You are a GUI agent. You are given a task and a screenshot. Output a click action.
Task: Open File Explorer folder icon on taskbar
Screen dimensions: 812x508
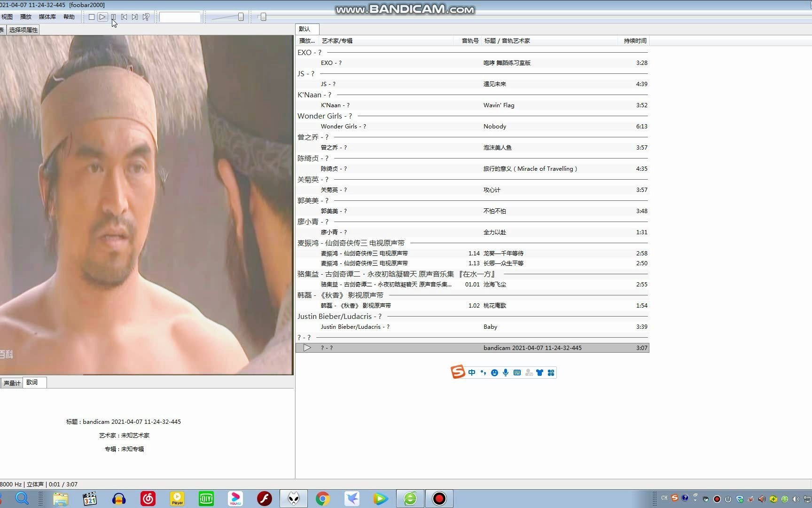pos(60,499)
